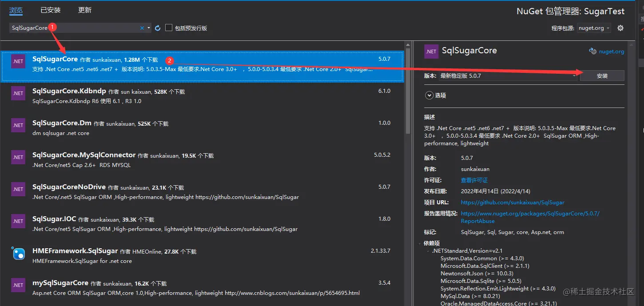644x306 pixels.
Task: Switch to the 浏览 tab
Action: point(16,10)
